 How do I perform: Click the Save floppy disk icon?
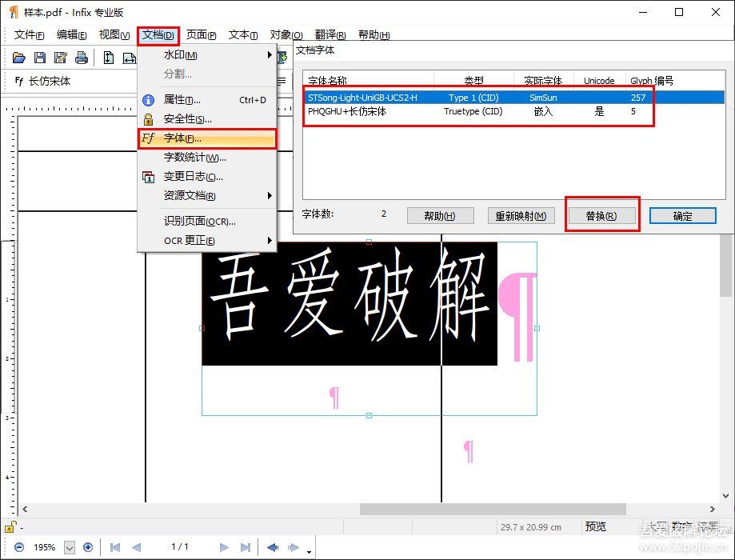pyautogui.click(x=40, y=58)
